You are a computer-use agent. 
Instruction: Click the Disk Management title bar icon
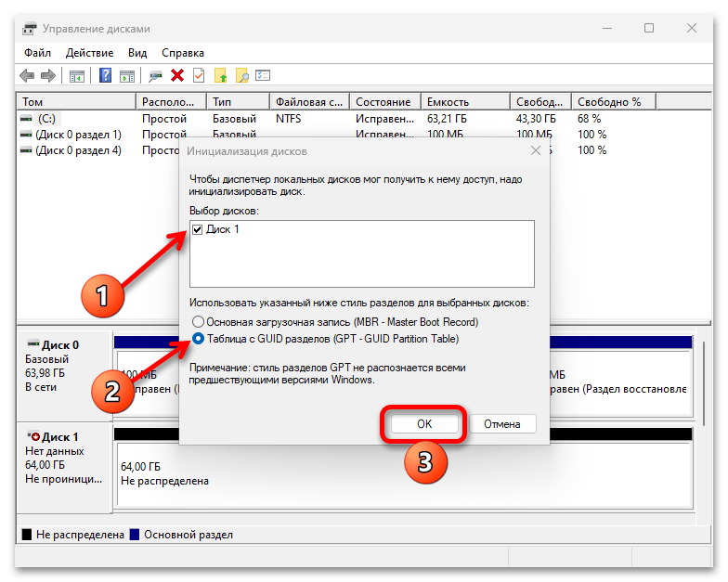(x=30, y=29)
